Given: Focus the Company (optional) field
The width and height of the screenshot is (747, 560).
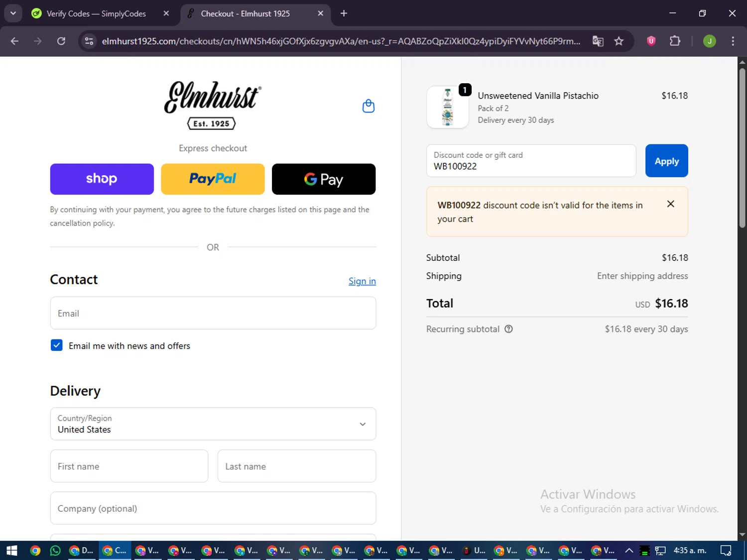Looking at the screenshot, I should point(213,508).
